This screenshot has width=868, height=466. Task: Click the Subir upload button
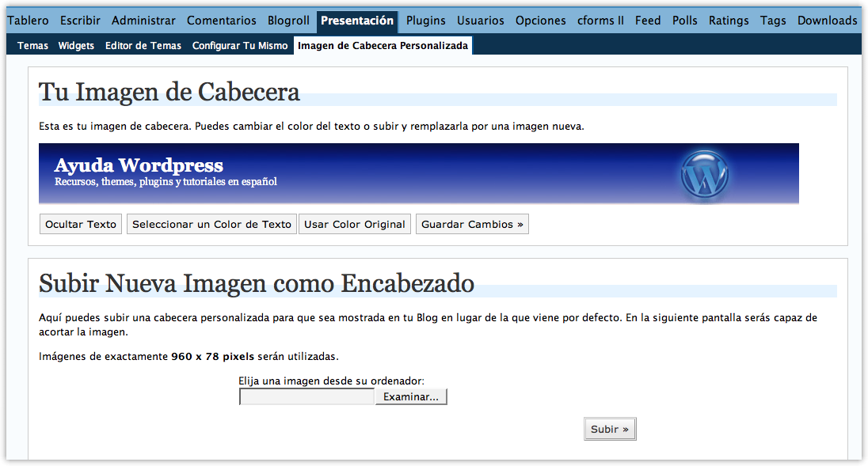click(x=610, y=429)
